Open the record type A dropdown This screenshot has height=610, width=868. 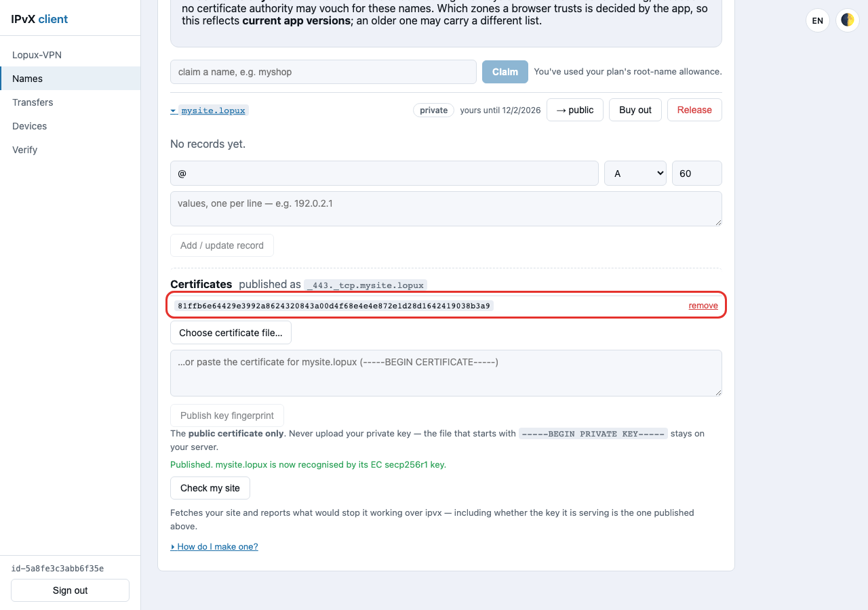(x=635, y=173)
